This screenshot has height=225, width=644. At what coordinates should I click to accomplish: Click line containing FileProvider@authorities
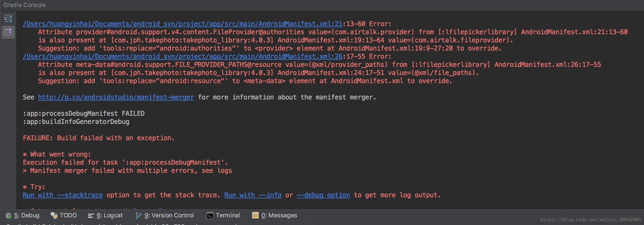click(x=333, y=32)
